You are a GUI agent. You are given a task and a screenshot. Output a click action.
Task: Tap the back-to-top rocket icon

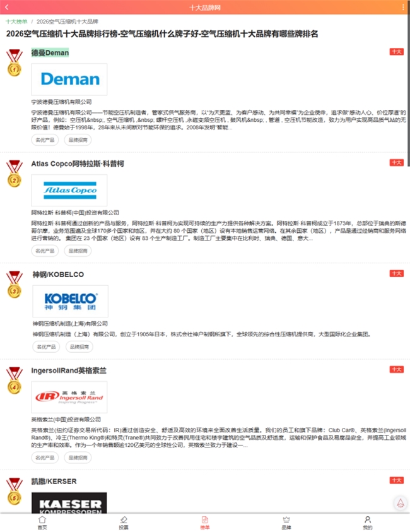pyautogui.click(x=401, y=503)
